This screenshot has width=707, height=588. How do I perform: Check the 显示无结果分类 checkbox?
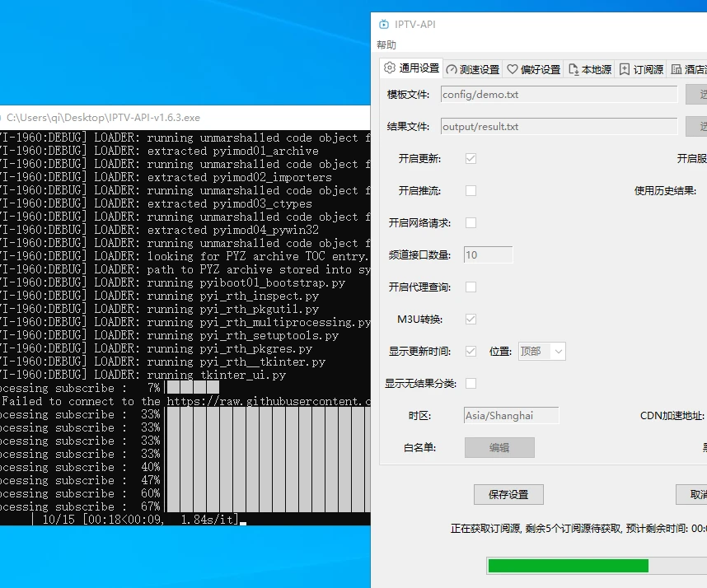[x=471, y=383]
